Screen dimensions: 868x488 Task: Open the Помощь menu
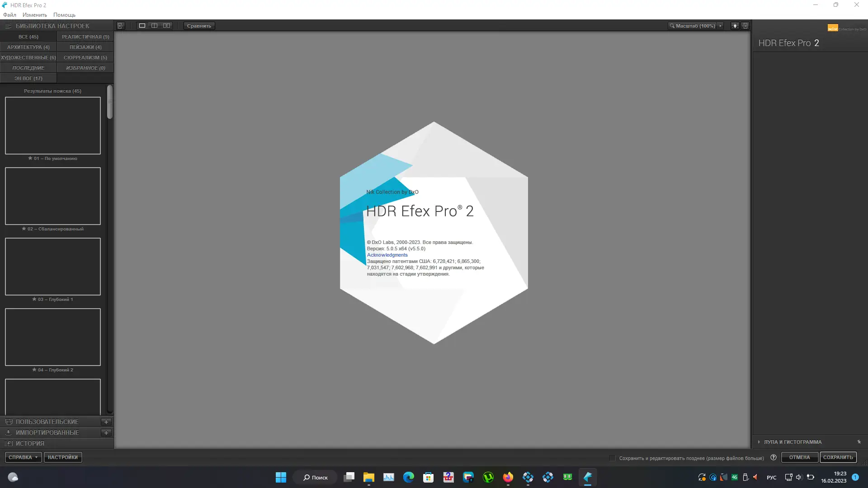pyautogui.click(x=64, y=15)
